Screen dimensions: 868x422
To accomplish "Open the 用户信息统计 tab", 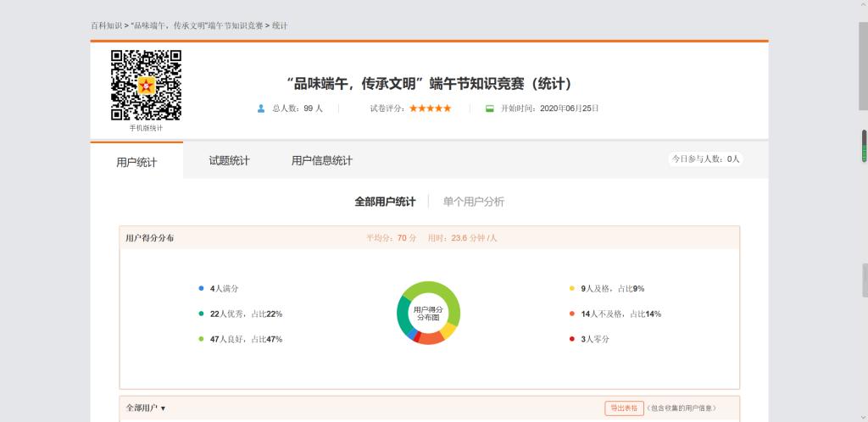I will coord(321,161).
